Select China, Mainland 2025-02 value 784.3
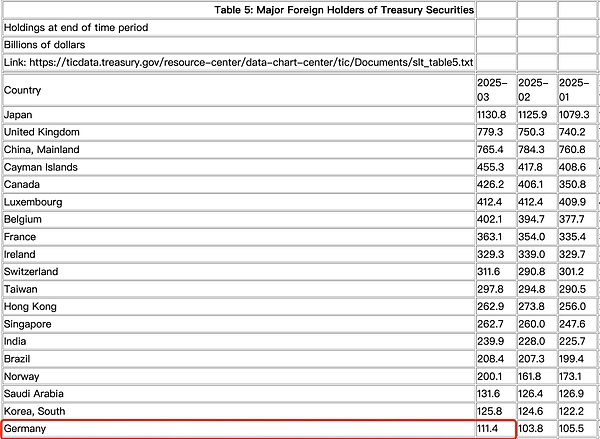600x439 pixels. click(x=534, y=150)
